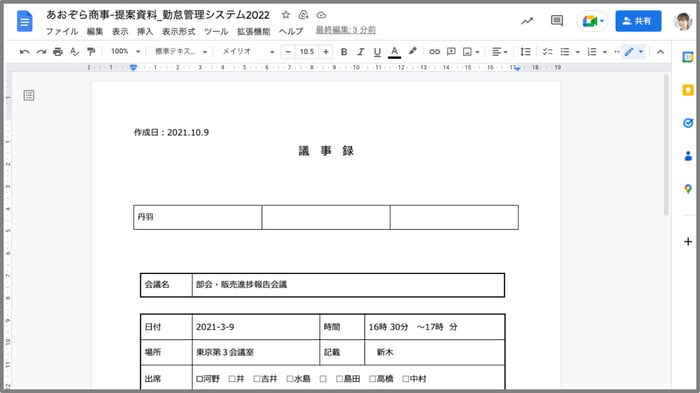Toggle bold formatting
700x393 pixels.
point(344,52)
